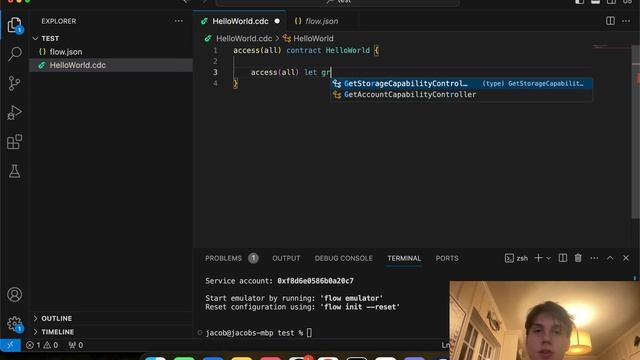Viewport: 640px width, 360px height.
Task: Collapse the TEST folder section
Action: click(111, 38)
